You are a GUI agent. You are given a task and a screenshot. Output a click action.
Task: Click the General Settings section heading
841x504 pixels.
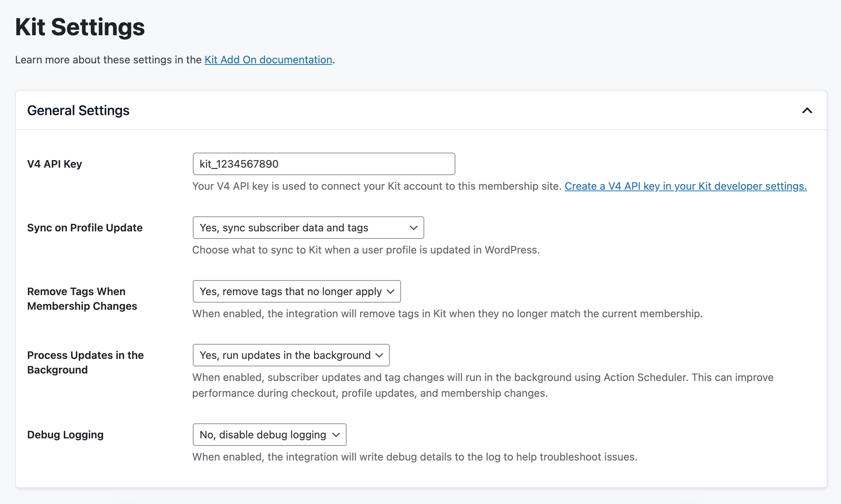click(x=78, y=111)
